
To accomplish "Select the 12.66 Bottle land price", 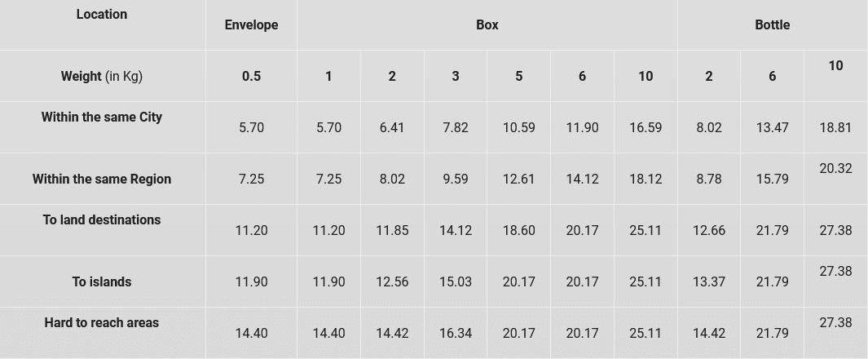I will point(708,230).
